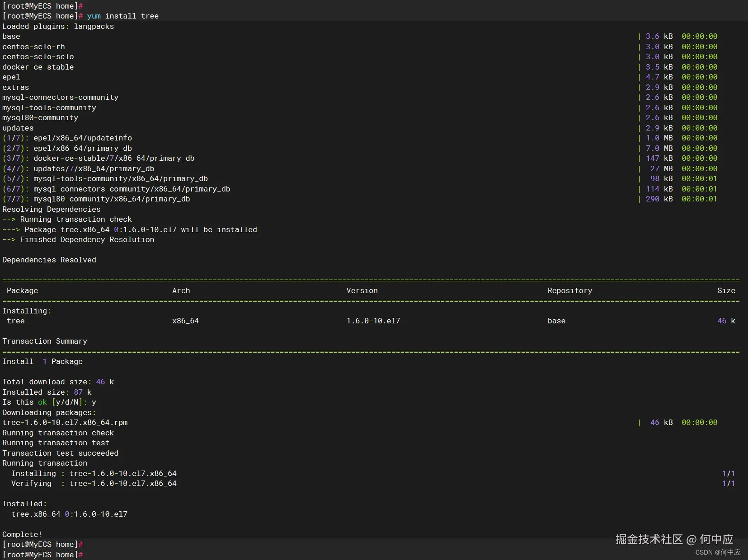Select the 'Installing:' table section label

pos(27,311)
